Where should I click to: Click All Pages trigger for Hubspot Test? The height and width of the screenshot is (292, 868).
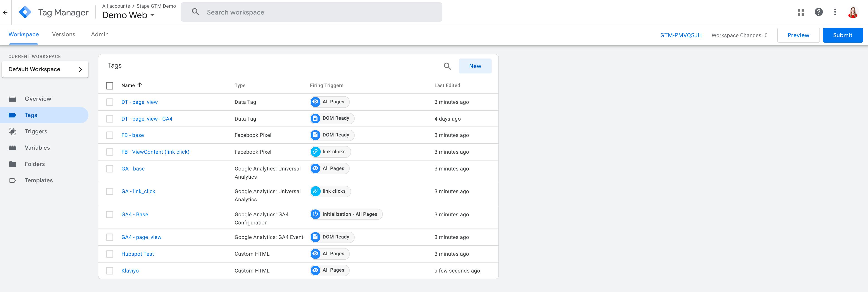[x=329, y=254]
